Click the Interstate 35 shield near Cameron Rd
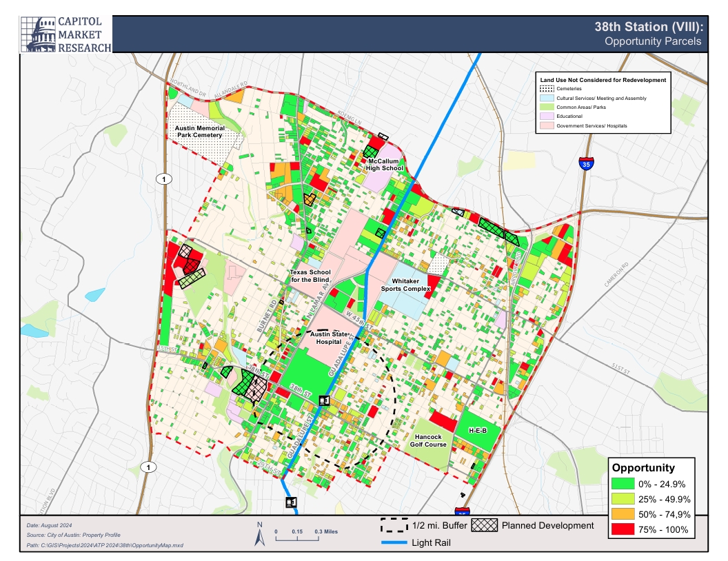 pyautogui.click(x=585, y=165)
